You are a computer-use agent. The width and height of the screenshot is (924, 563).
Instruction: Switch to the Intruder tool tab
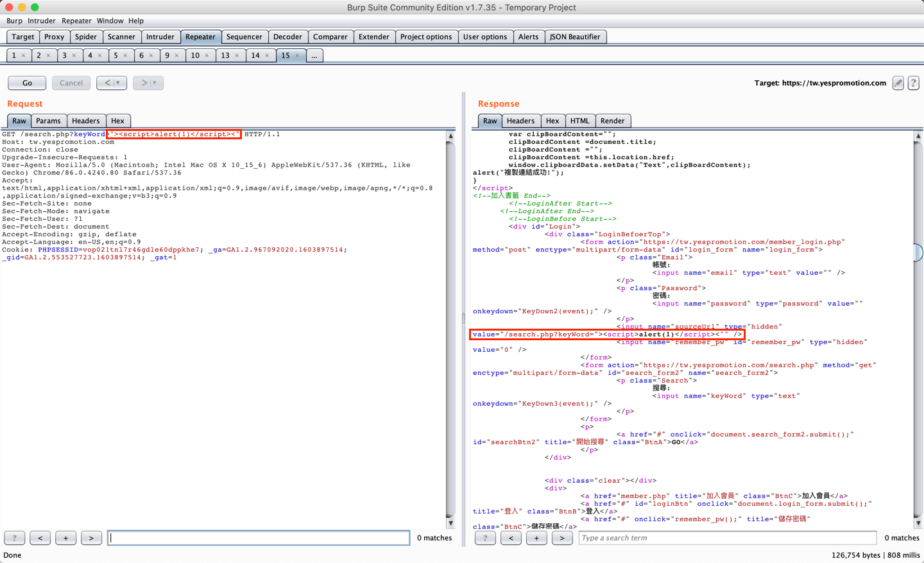click(160, 37)
